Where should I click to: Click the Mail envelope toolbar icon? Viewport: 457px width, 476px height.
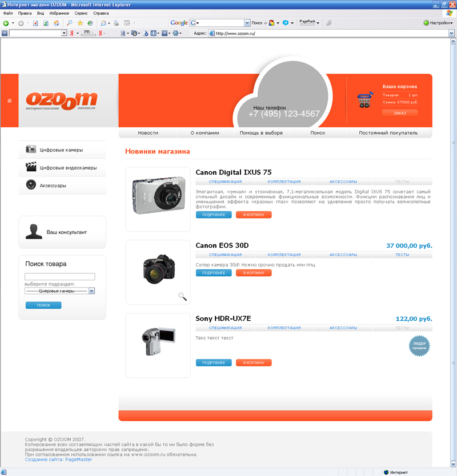[103, 23]
